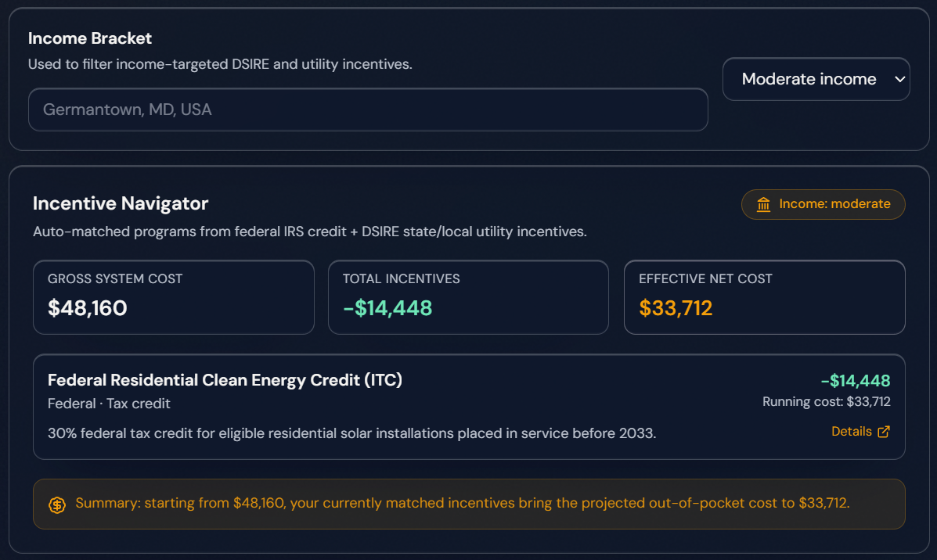Select the Total Incentives label

pos(402,279)
